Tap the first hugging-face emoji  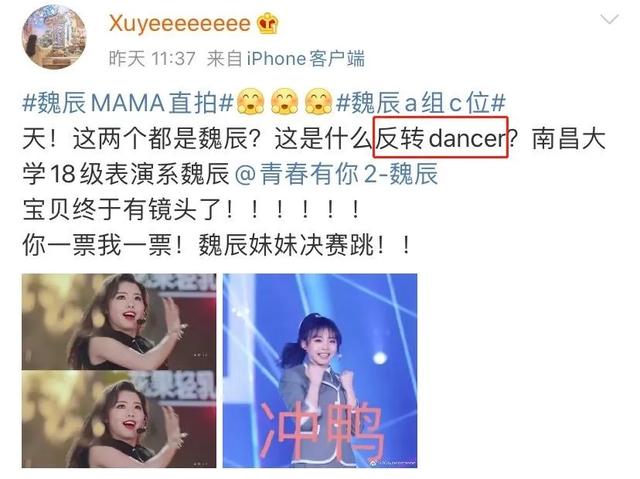point(251,102)
